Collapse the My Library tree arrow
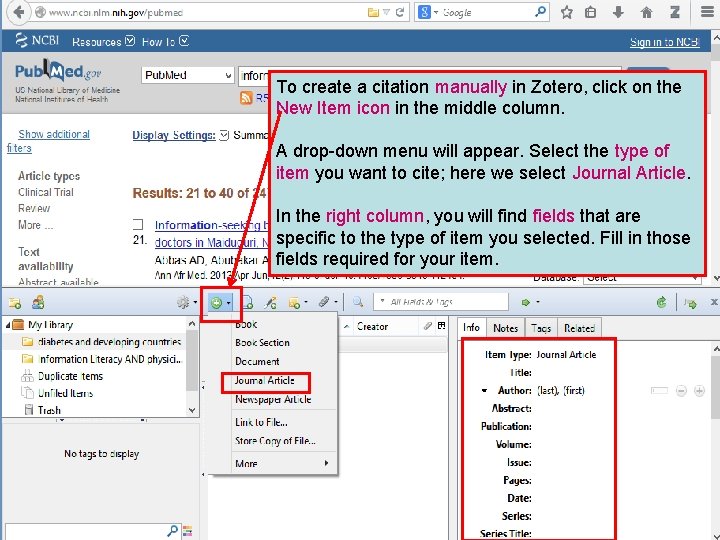Viewport: 720px width, 540px height. 7,325
